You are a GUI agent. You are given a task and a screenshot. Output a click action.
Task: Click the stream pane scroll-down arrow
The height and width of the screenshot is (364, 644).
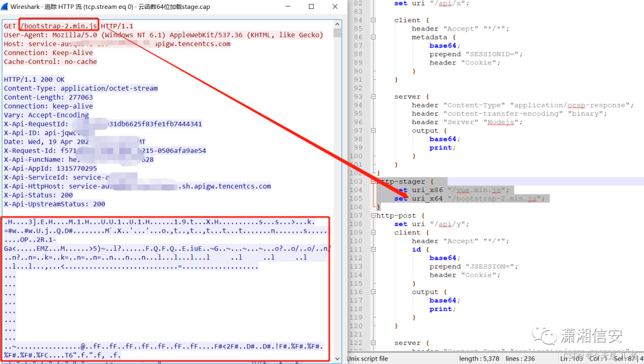pyautogui.click(x=337, y=359)
